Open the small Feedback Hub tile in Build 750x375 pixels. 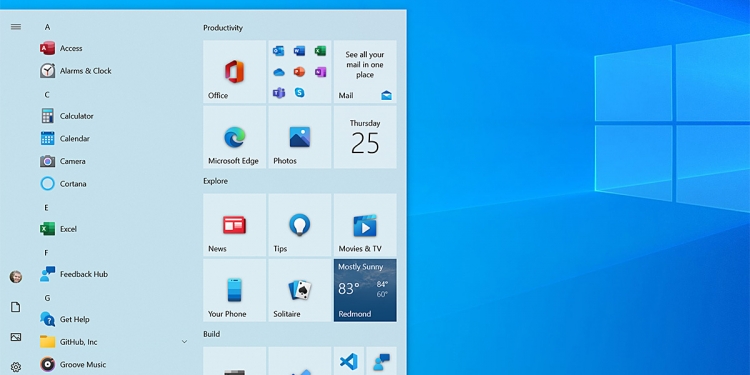[x=381, y=361]
